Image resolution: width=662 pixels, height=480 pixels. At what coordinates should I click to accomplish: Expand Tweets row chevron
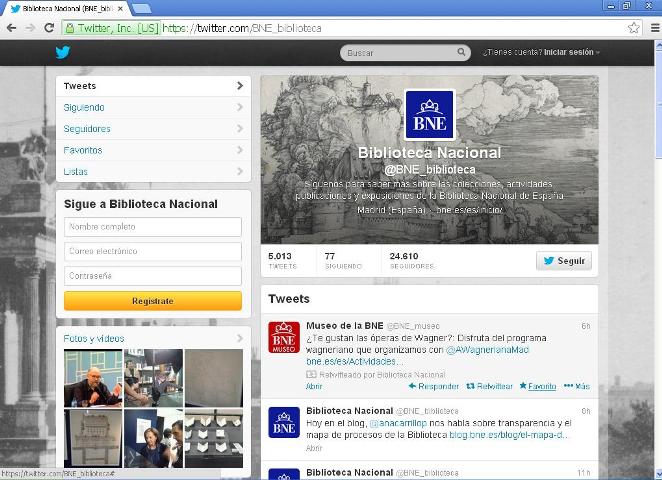[x=240, y=86]
